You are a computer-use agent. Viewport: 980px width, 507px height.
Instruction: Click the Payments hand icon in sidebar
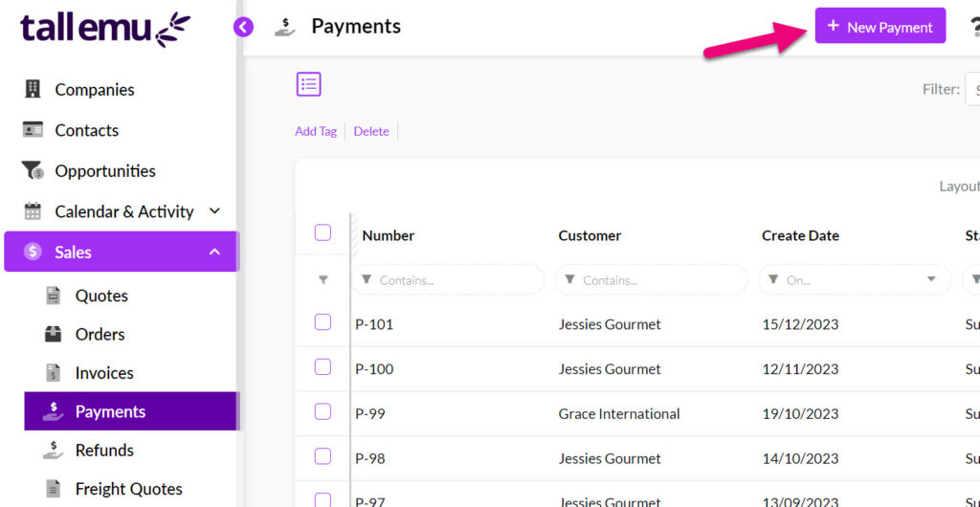tap(54, 410)
